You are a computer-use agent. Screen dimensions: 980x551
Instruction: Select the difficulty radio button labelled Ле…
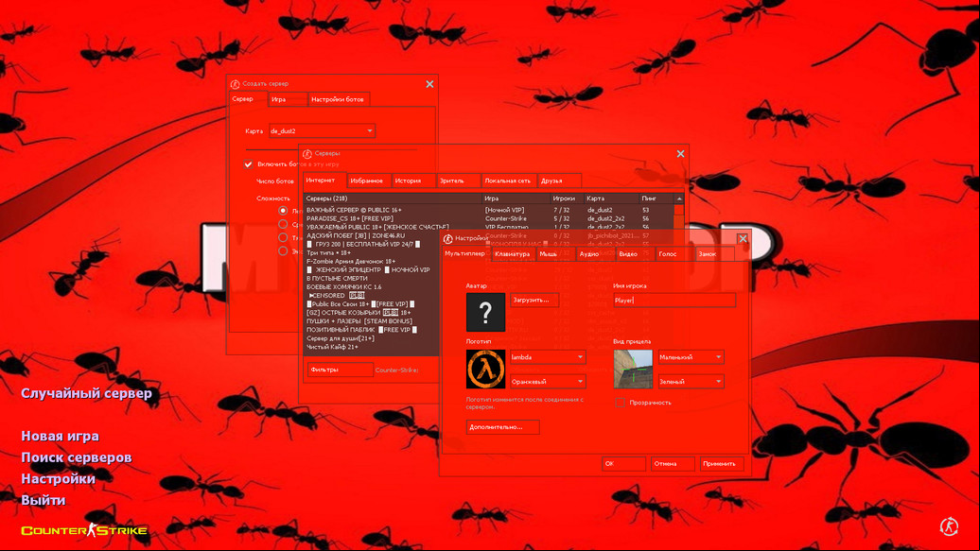click(283, 211)
